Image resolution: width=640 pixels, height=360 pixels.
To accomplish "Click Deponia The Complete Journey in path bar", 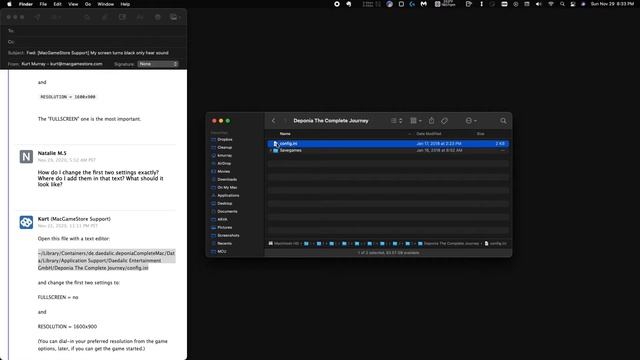I will coord(448,244).
